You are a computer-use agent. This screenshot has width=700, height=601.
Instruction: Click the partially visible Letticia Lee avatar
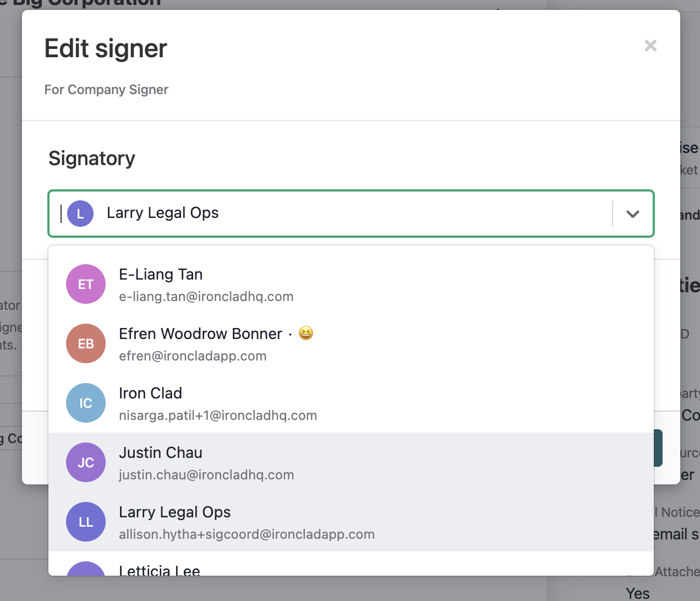tap(86, 569)
